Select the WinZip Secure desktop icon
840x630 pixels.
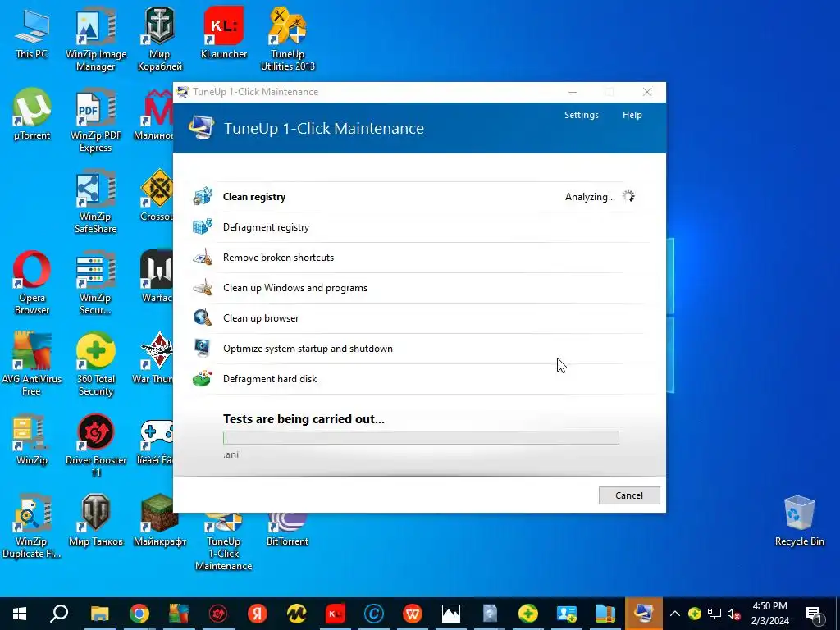(96, 283)
